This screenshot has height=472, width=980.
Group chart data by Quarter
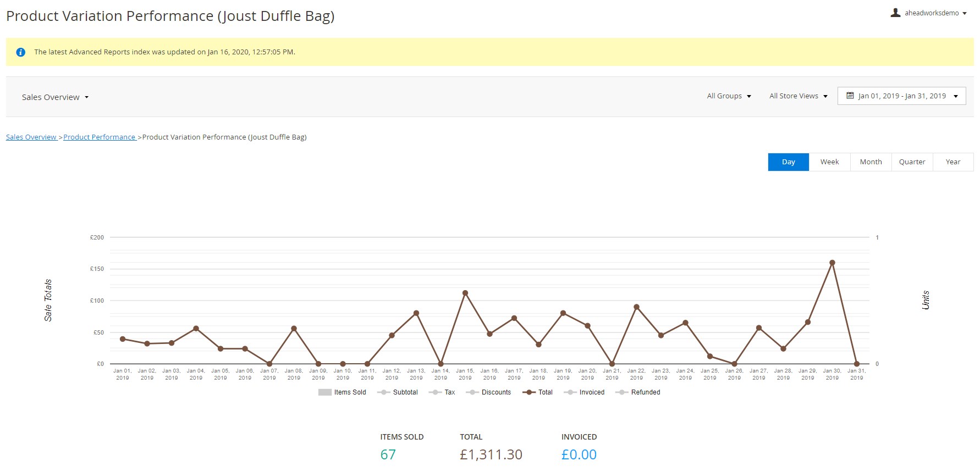pos(912,162)
